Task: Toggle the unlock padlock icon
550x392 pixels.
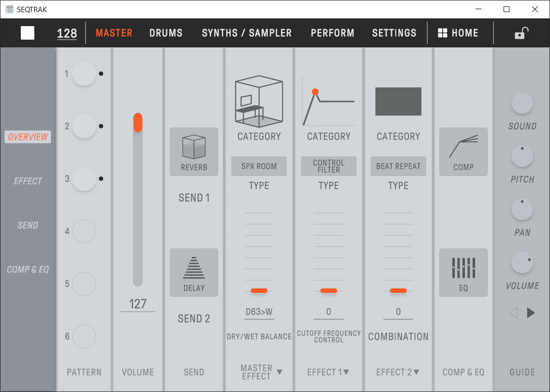Action: [x=521, y=33]
